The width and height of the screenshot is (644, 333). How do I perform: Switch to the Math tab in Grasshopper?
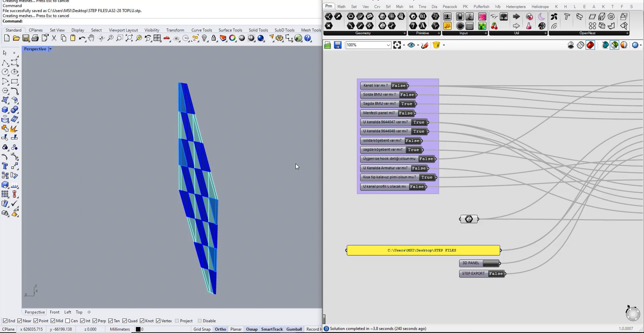341,6
